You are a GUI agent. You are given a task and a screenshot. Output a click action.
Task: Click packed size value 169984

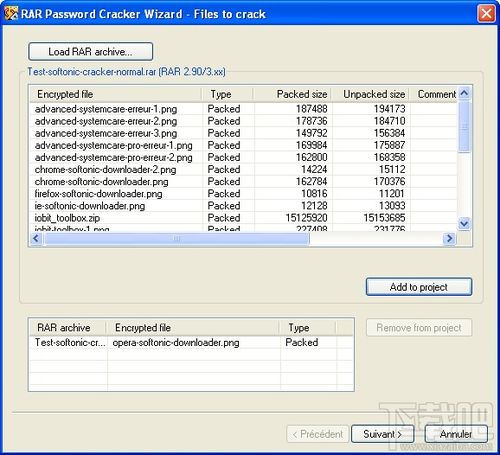[x=312, y=145]
